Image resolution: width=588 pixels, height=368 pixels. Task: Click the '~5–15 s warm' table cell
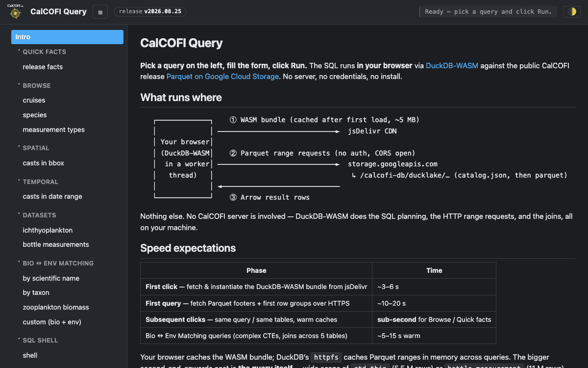point(434,336)
